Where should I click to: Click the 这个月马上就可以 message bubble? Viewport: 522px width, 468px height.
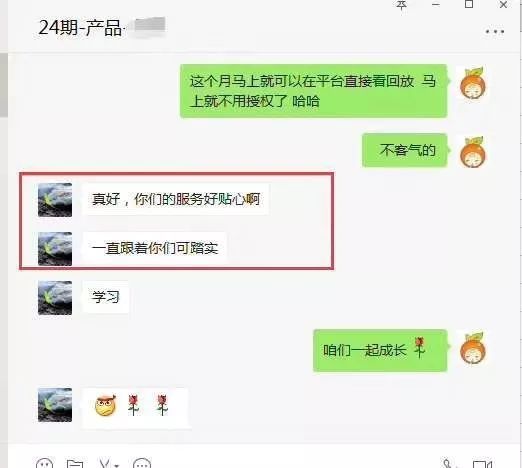313,91
